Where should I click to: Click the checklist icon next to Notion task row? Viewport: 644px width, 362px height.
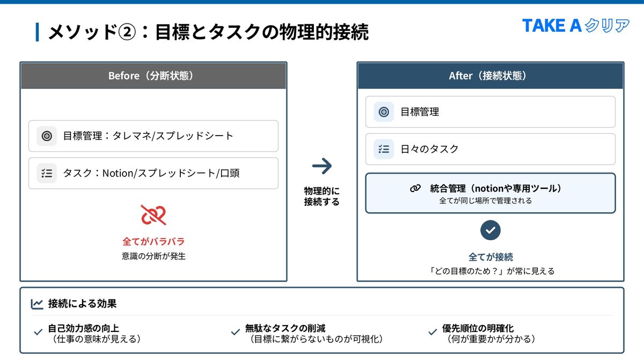pyautogui.click(x=47, y=173)
